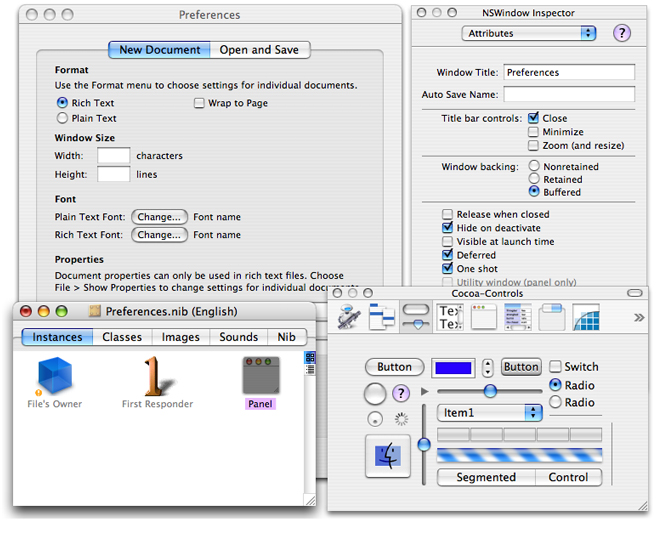
Task: Open the Automator robot palette icon
Action: coord(348,317)
